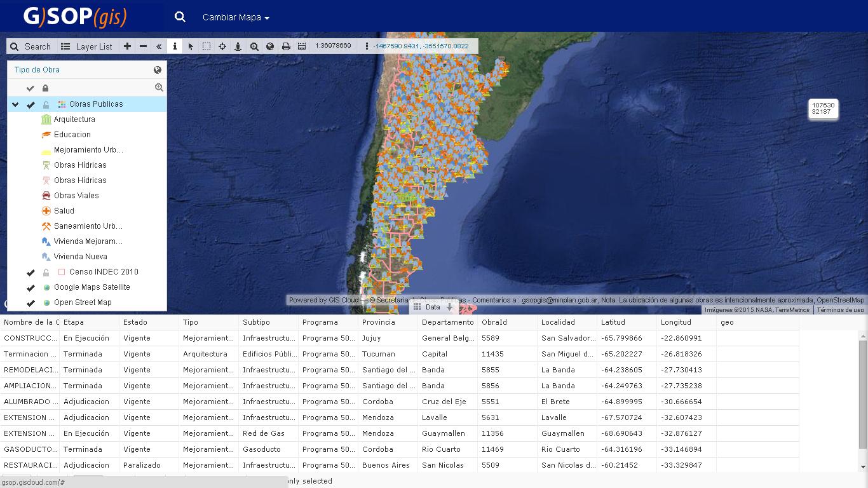Uncheck the Censo INDEC 2010 layer
Viewport: 868px width, 488px height.
[30, 272]
